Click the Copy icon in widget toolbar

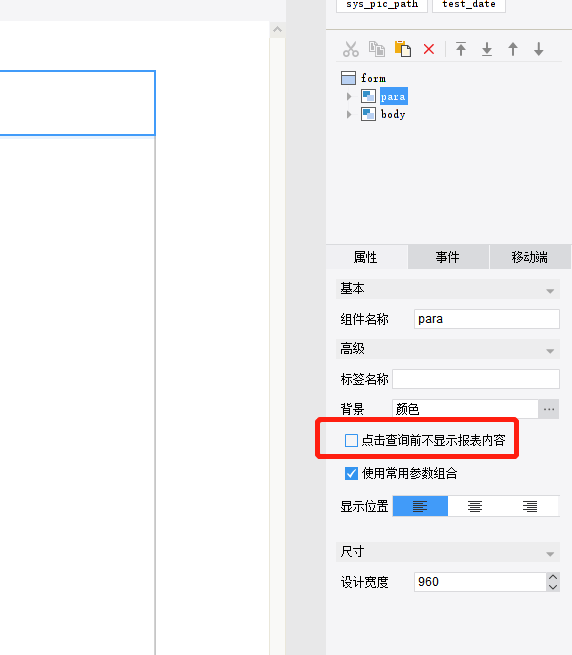coord(377,49)
